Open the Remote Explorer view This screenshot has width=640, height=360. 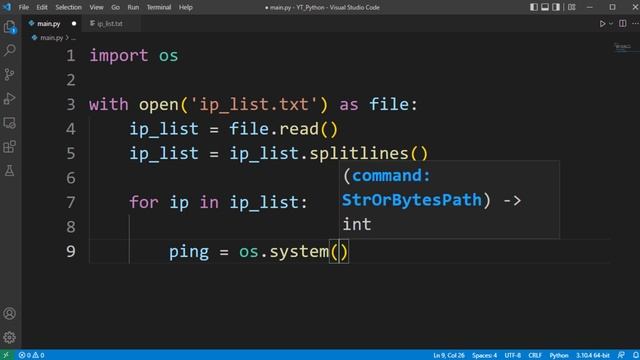(x=9, y=122)
